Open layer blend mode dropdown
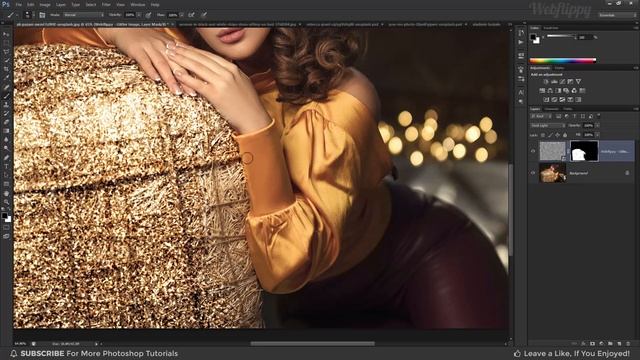The height and width of the screenshot is (360, 640). tap(548, 125)
